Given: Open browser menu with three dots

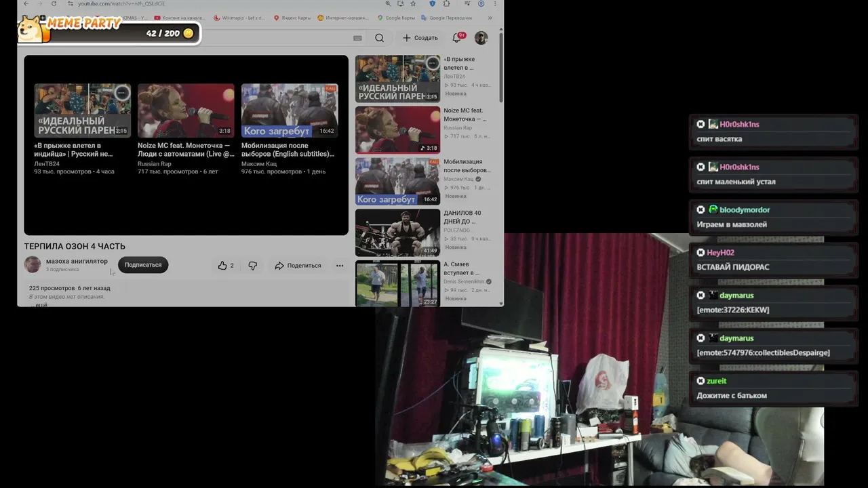Looking at the screenshot, I should coord(494,3).
